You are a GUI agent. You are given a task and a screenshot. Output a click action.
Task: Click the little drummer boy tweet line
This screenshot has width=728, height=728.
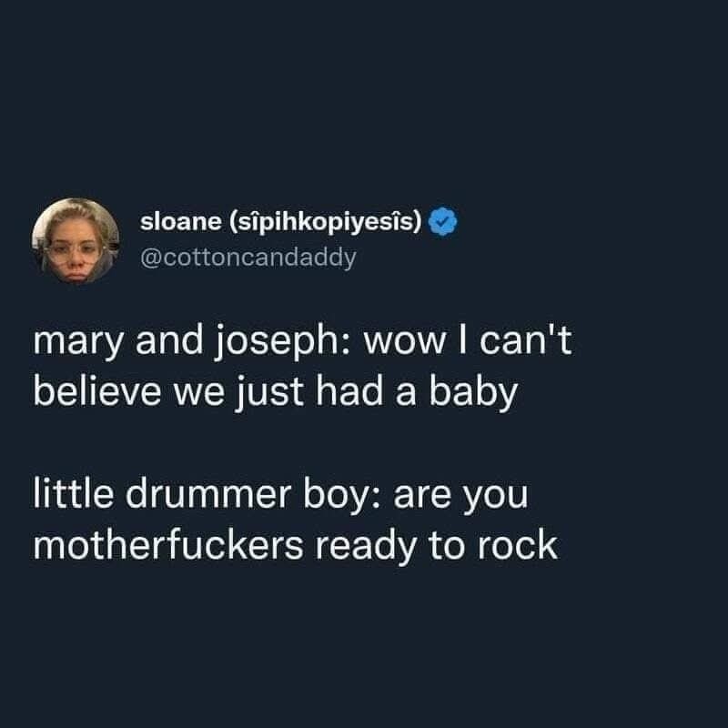(280, 494)
